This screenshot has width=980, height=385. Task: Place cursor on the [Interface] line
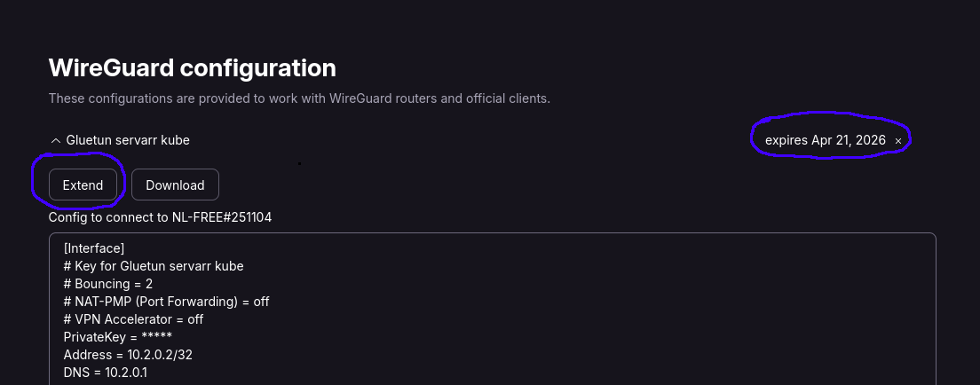tap(94, 248)
